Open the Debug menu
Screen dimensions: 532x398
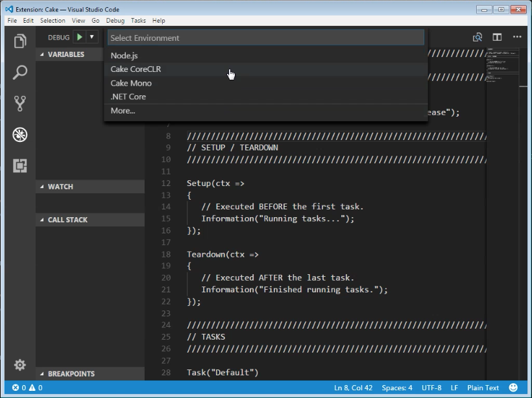115,21
